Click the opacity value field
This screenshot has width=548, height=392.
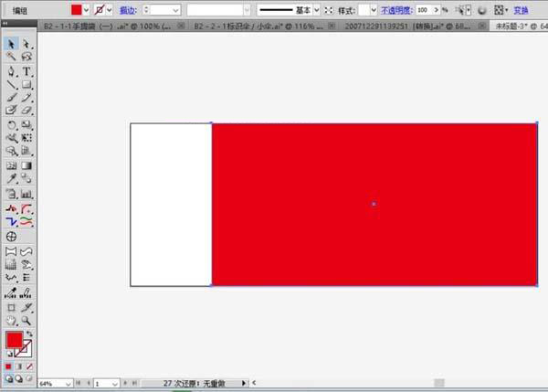pos(424,10)
